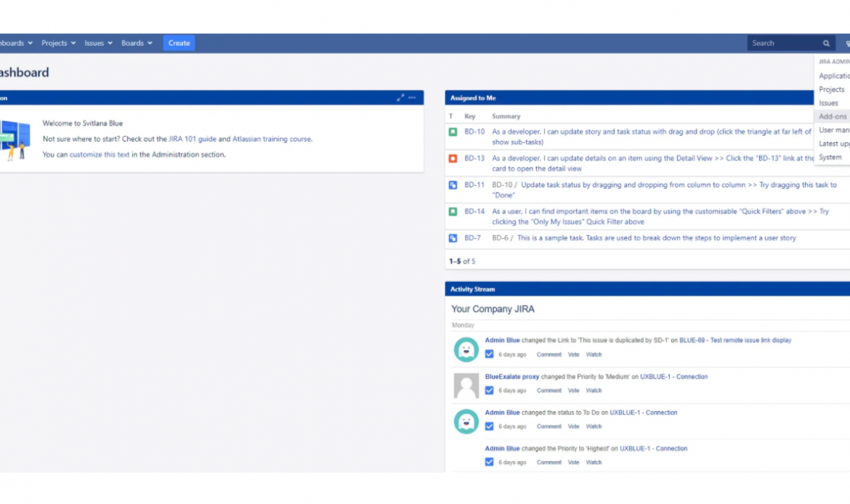
Task: Open the Boards dropdown menu
Action: (x=137, y=43)
